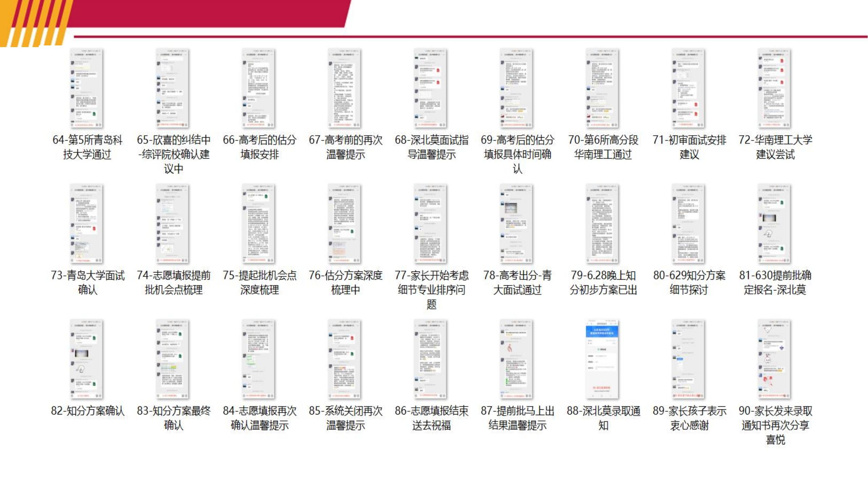Select caption text 67-高考前的再次温馨提示

coord(345,147)
